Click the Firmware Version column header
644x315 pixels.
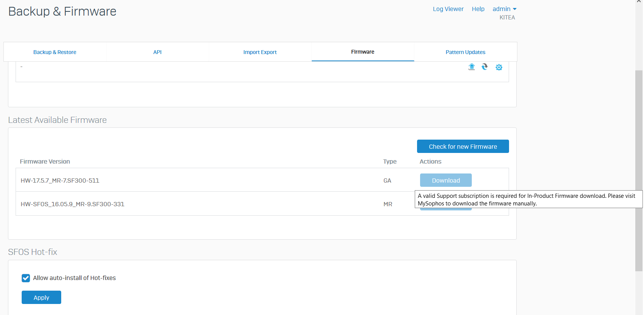pos(45,162)
